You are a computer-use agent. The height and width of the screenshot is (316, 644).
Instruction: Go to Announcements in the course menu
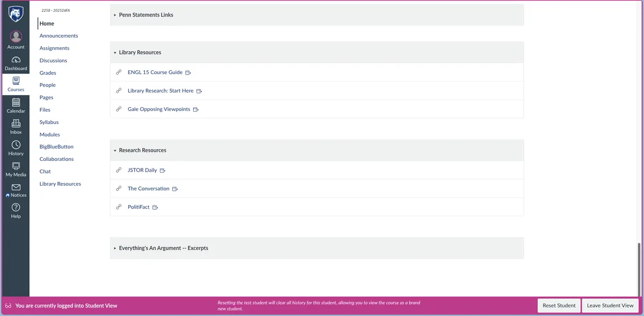(x=58, y=35)
